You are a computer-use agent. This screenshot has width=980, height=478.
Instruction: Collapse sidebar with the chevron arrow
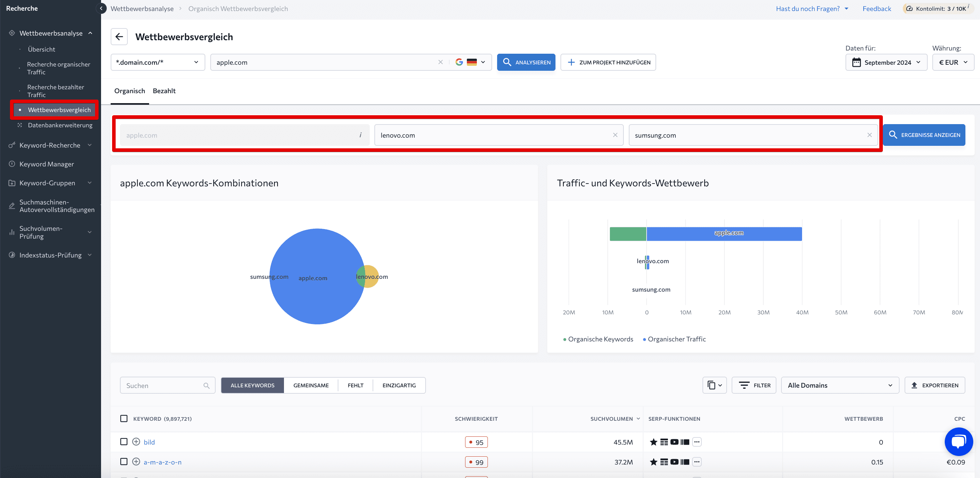(101, 9)
